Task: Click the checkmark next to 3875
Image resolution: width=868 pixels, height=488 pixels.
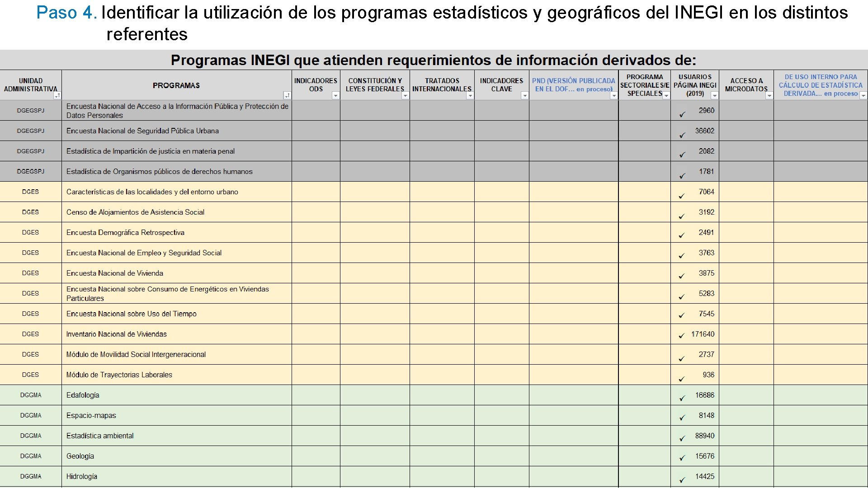Action: (682, 276)
